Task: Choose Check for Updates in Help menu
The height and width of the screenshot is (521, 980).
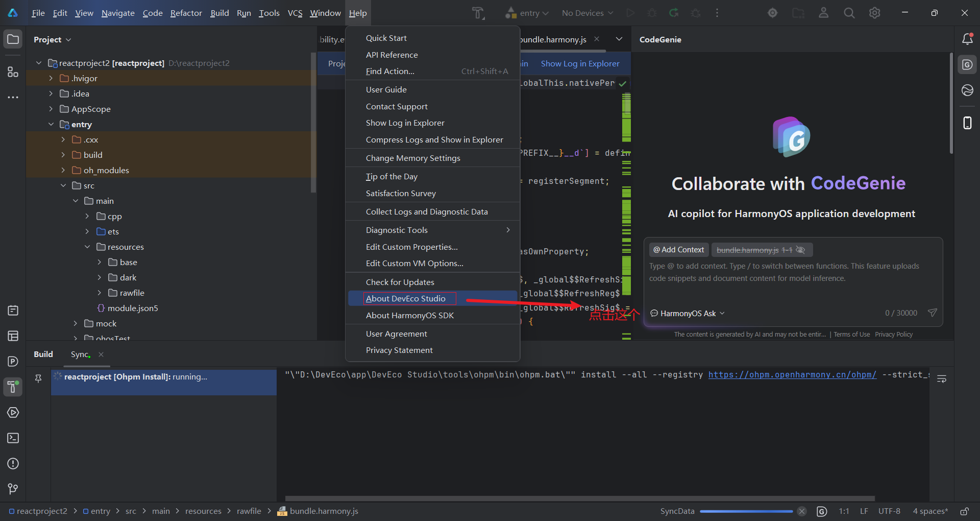Action: [x=433, y=282]
